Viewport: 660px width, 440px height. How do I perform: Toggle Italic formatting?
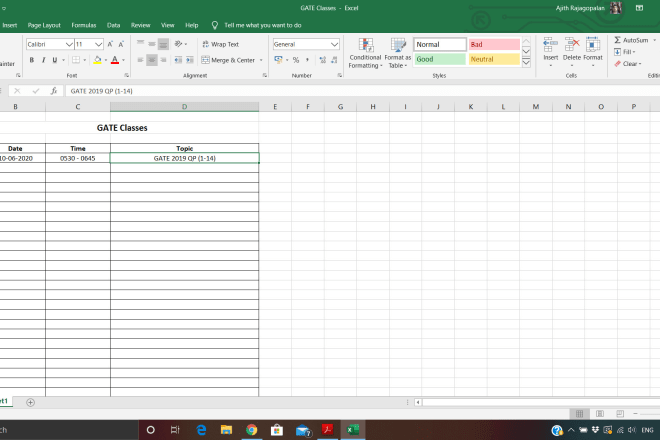[x=43, y=60]
